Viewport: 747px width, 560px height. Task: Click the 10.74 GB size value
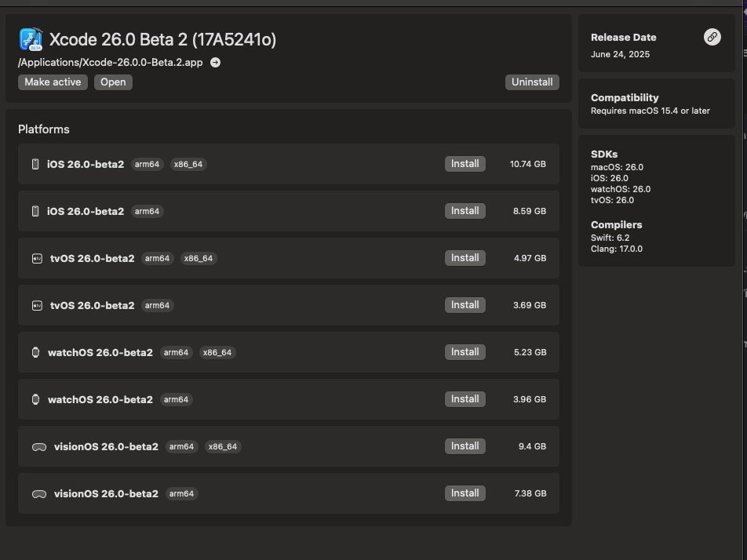coord(528,164)
